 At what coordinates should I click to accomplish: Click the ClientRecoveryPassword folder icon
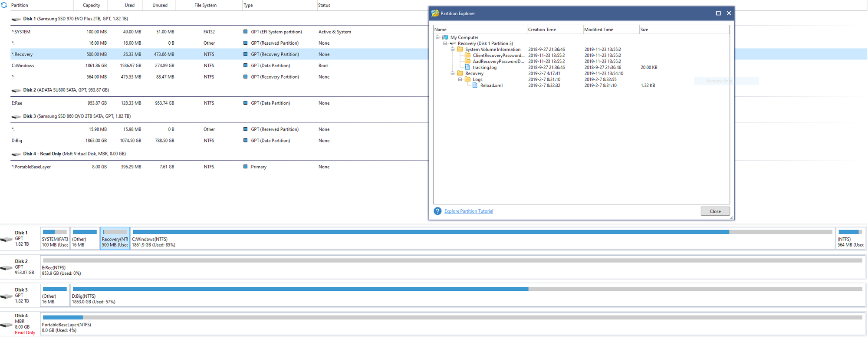467,56
